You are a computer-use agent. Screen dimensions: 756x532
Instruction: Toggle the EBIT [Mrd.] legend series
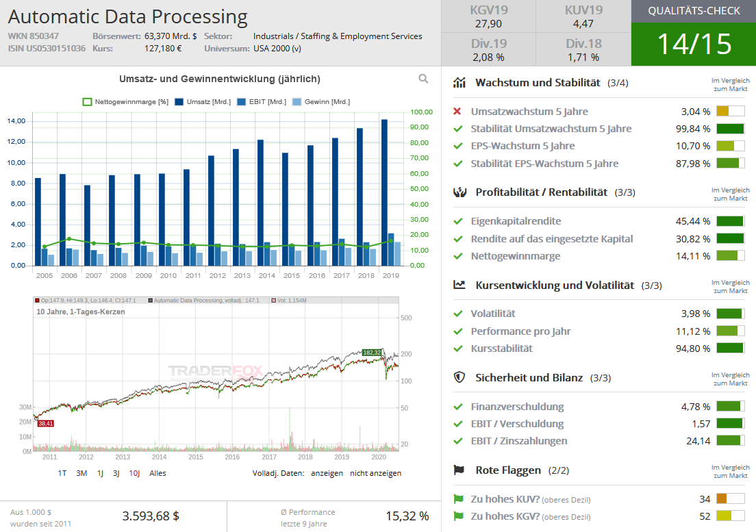tap(262, 102)
